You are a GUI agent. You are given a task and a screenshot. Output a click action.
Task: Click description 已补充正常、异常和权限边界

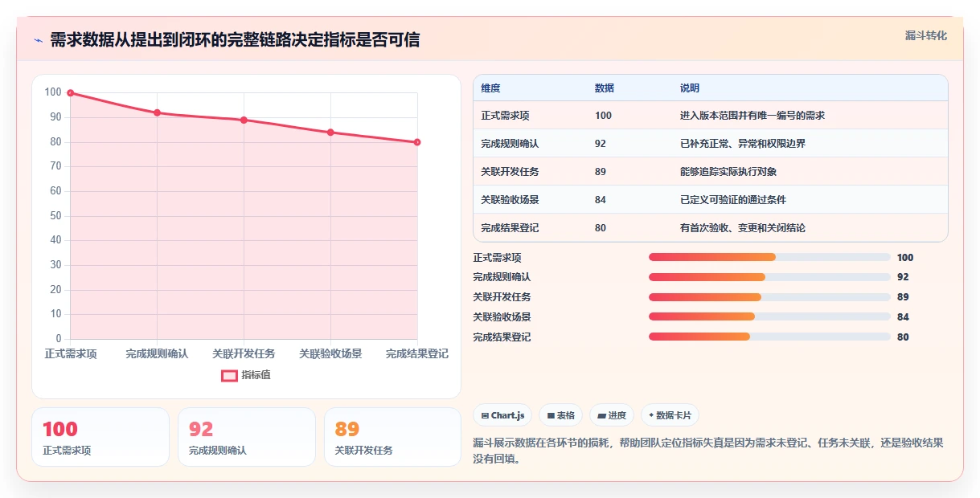pyautogui.click(x=743, y=144)
